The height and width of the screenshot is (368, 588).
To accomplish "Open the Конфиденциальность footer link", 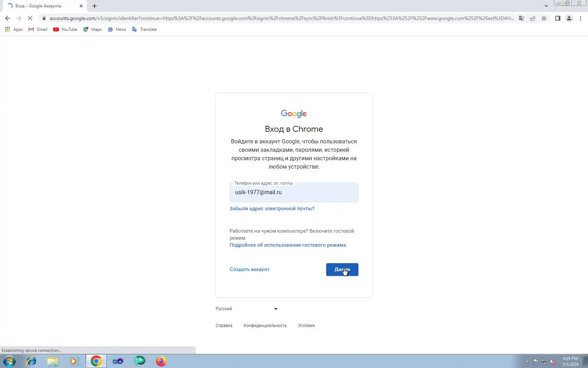I will (265, 326).
